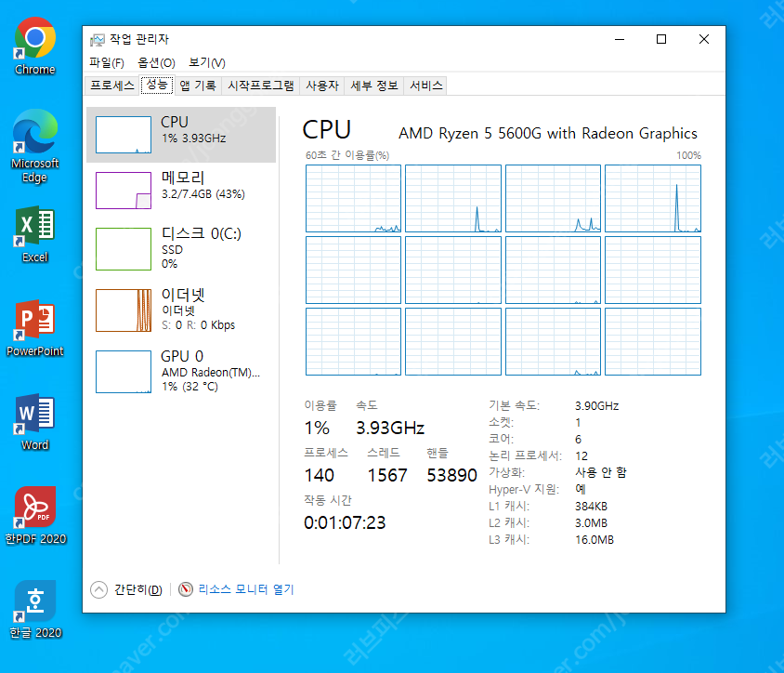Screen dimensions: 784x673
Task: Click L3 cache value 16.0MB
Action: [594, 540]
